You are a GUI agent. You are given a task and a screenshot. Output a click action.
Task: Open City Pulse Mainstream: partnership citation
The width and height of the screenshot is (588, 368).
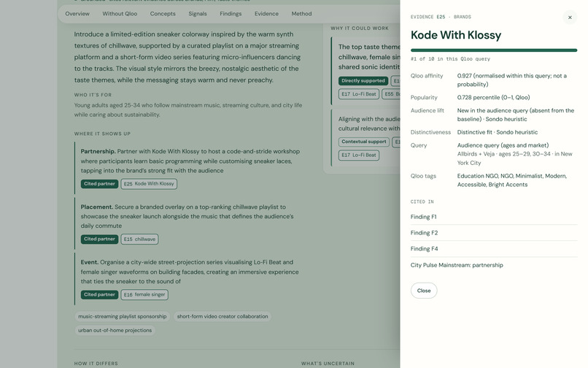(494, 265)
